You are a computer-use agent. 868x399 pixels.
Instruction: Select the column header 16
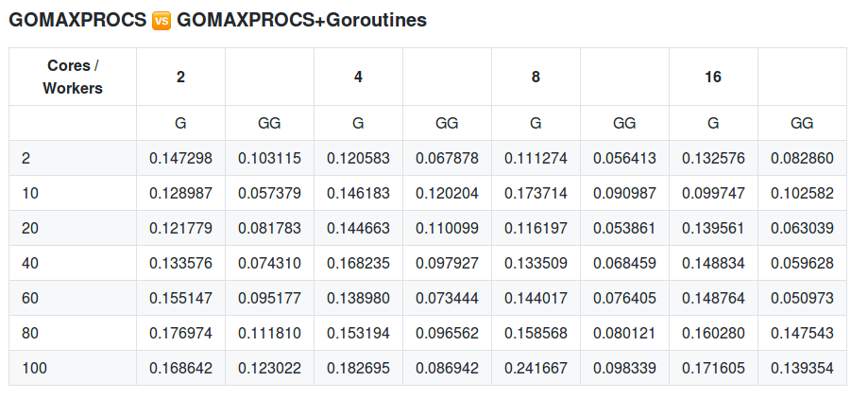[713, 77]
